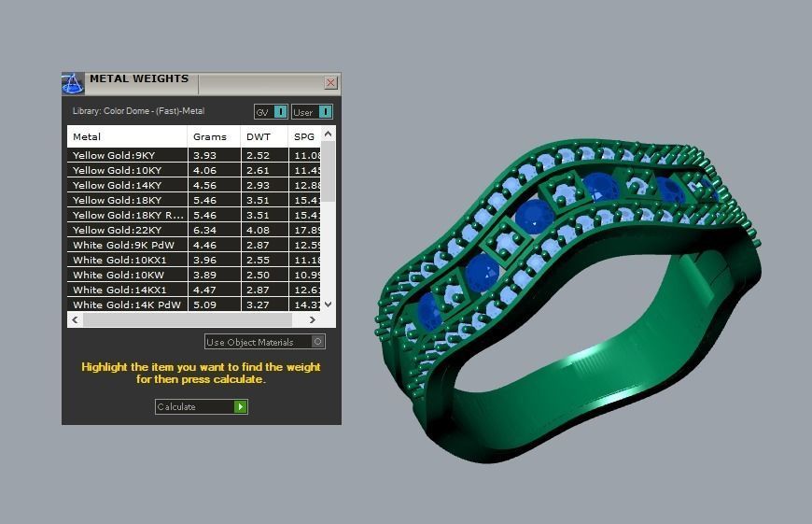
Task: Click the 3.93 grams value
Action: (204, 155)
